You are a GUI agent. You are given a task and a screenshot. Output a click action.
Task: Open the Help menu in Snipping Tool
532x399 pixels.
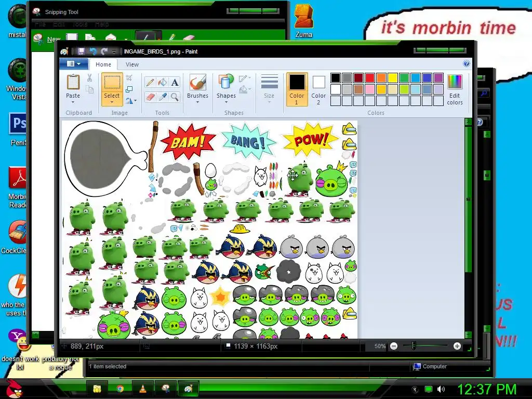[x=102, y=24]
